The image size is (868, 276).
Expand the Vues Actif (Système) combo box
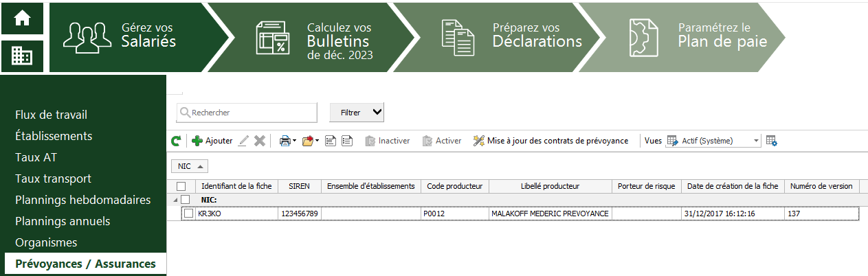pos(713,141)
